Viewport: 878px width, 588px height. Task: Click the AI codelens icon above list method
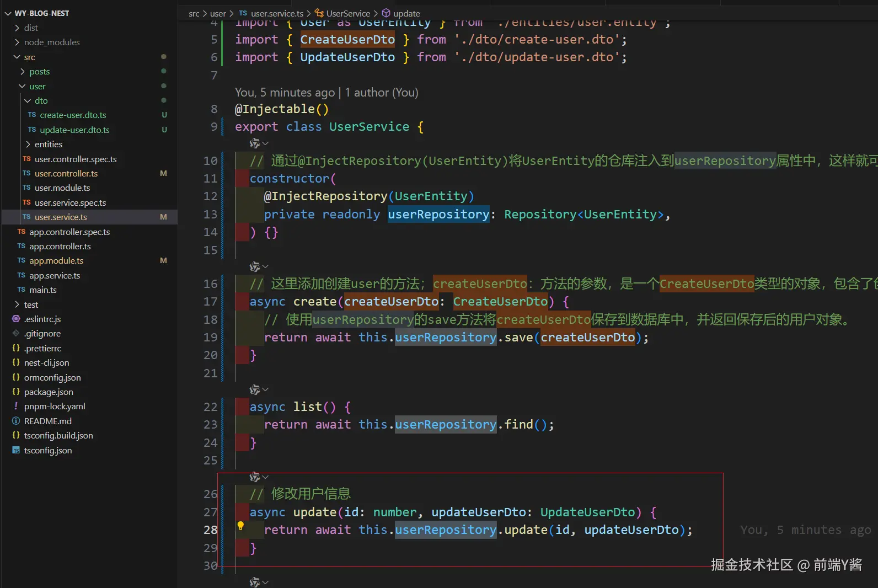click(255, 390)
